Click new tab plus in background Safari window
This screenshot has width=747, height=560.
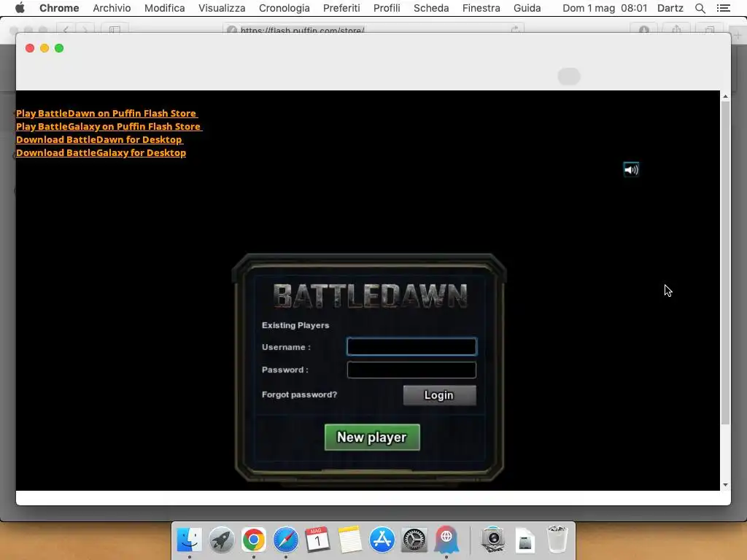click(738, 35)
